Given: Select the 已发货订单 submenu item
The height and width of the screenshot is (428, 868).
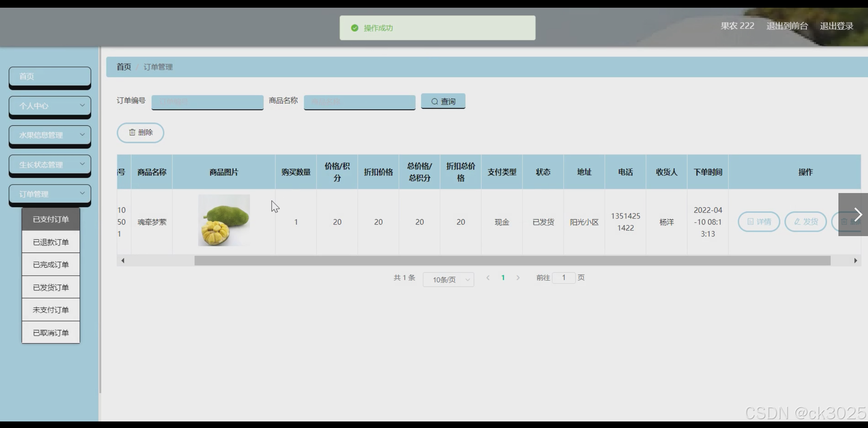Looking at the screenshot, I should pos(51,288).
